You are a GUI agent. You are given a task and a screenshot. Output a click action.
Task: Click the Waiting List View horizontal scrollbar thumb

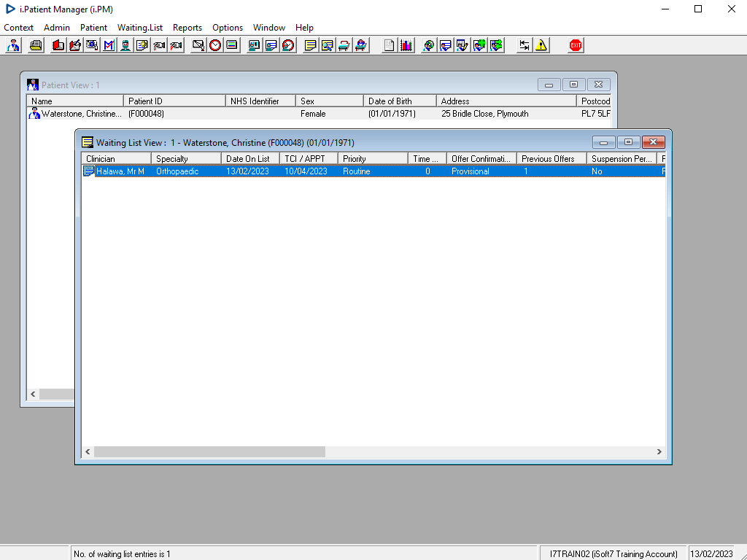[x=209, y=451]
